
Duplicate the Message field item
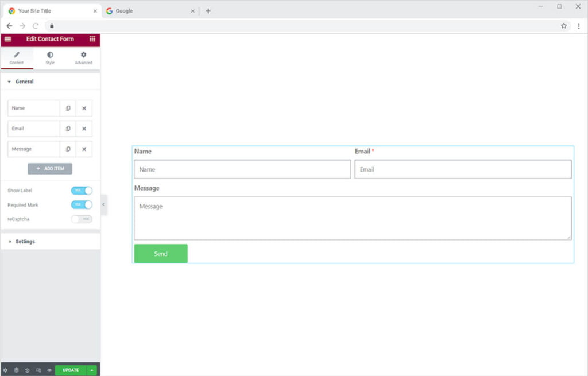pyautogui.click(x=68, y=149)
